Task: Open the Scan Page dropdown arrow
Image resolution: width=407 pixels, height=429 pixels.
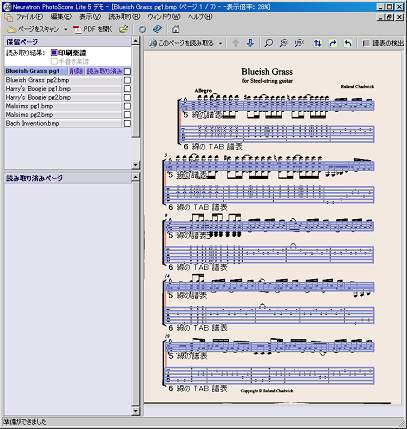Action: [65, 29]
